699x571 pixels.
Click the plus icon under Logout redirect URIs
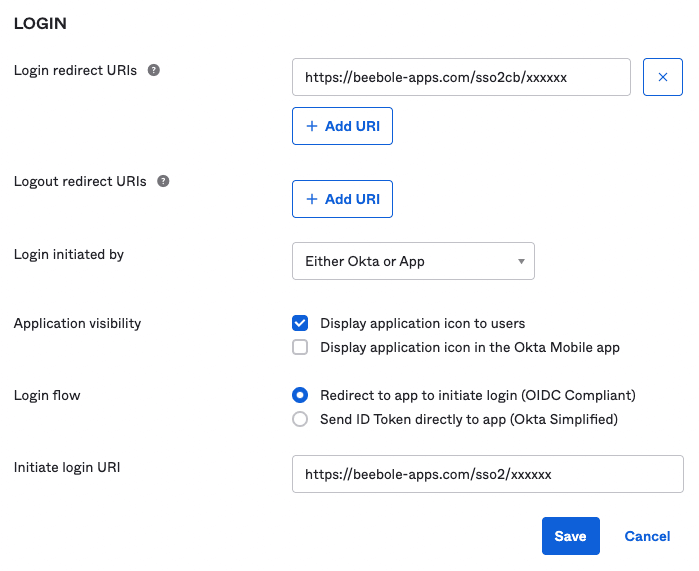click(x=312, y=199)
